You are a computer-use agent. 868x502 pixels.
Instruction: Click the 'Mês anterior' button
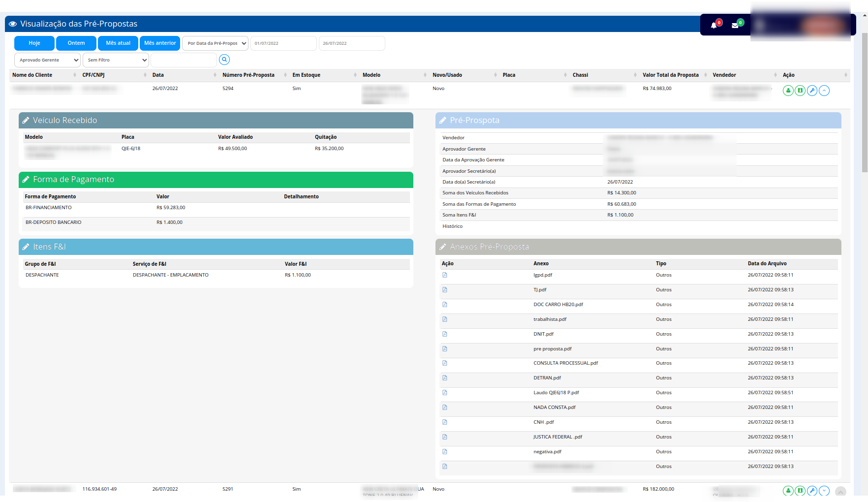[x=160, y=43]
